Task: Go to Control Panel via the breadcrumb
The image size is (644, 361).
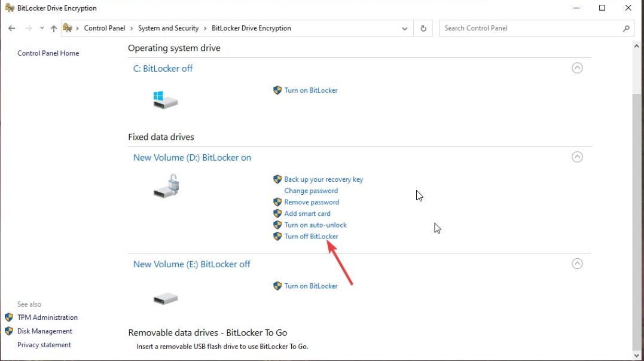Action: click(x=105, y=28)
